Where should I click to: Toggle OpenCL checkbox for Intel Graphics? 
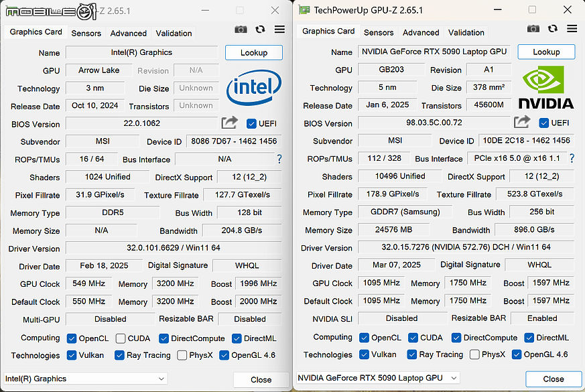tap(71, 338)
